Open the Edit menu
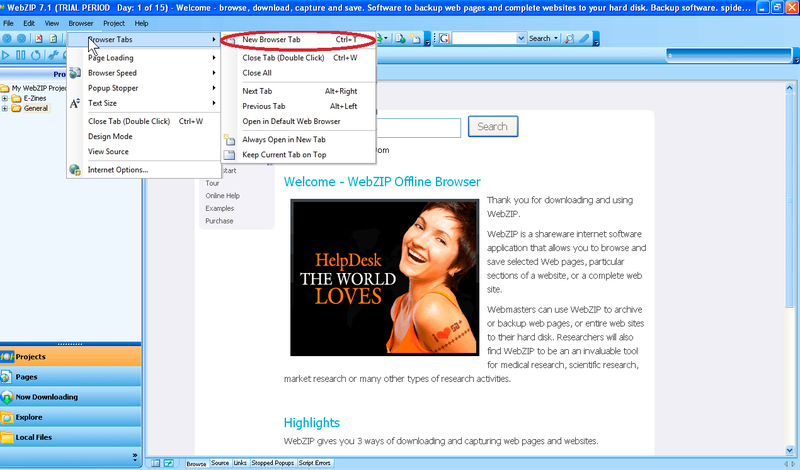This screenshot has width=800, height=470. click(x=29, y=23)
